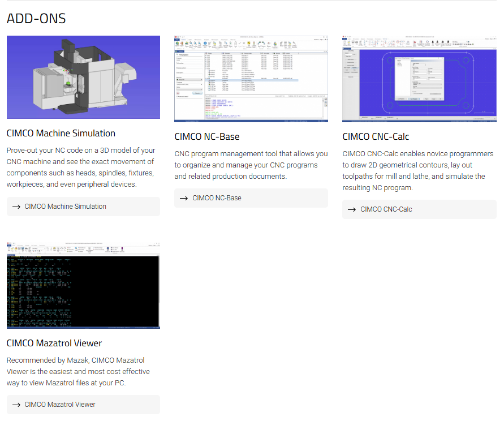Go to the CIMCO CNC-Calc arrow link button

click(x=419, y=209)
